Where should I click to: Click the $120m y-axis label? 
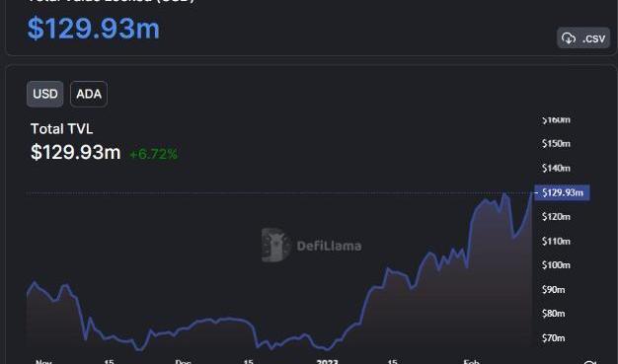pos(556,217)
